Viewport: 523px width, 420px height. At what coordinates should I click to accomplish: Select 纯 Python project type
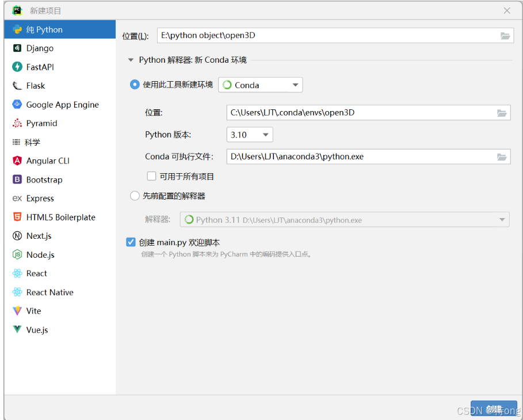[x=60, y=29]
